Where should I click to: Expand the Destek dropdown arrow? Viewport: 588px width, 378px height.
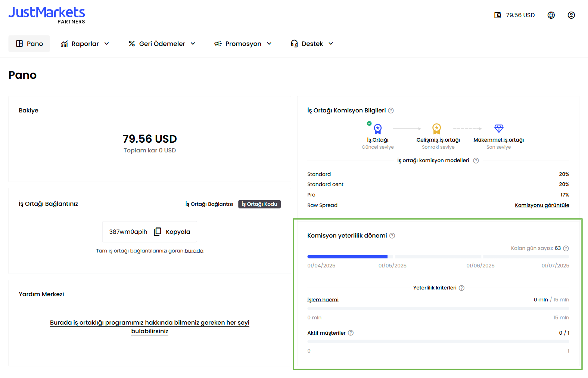click(331, 44)
